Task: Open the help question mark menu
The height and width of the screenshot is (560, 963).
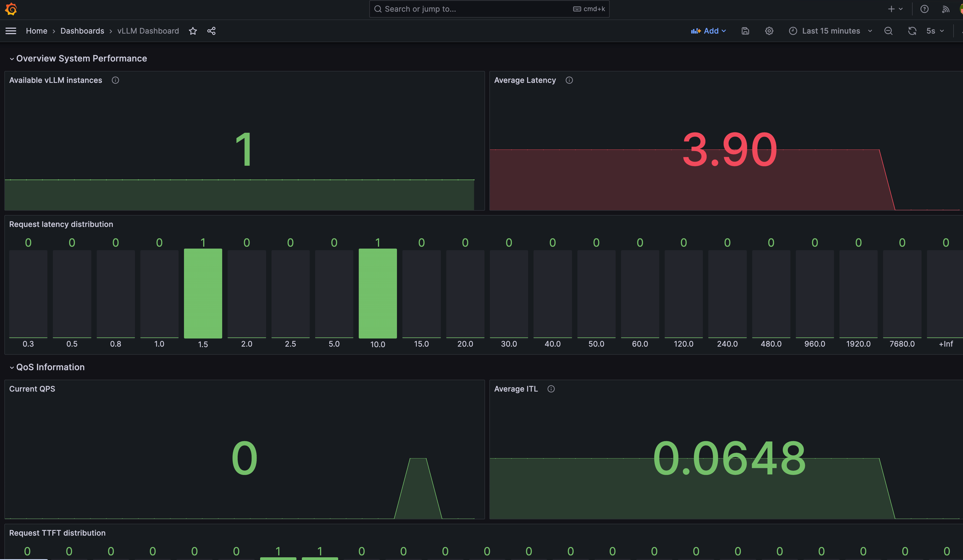Action: click(x=925, y=9)
